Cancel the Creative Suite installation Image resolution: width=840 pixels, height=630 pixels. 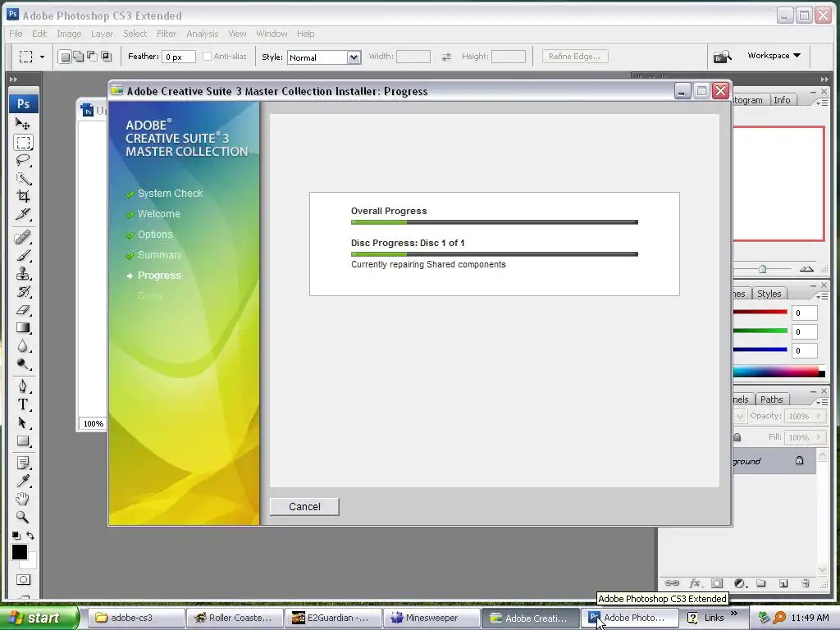pos(304,507)
